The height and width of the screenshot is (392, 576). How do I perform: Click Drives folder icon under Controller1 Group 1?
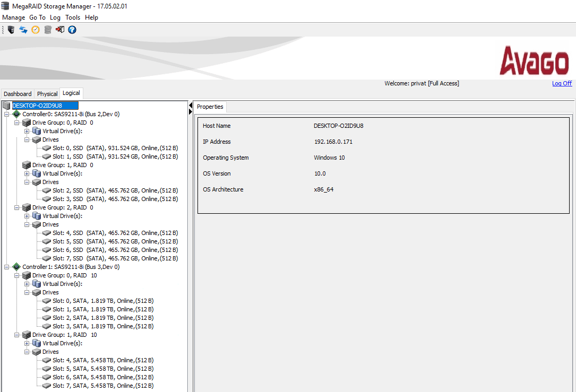click(x=37, y=352)
